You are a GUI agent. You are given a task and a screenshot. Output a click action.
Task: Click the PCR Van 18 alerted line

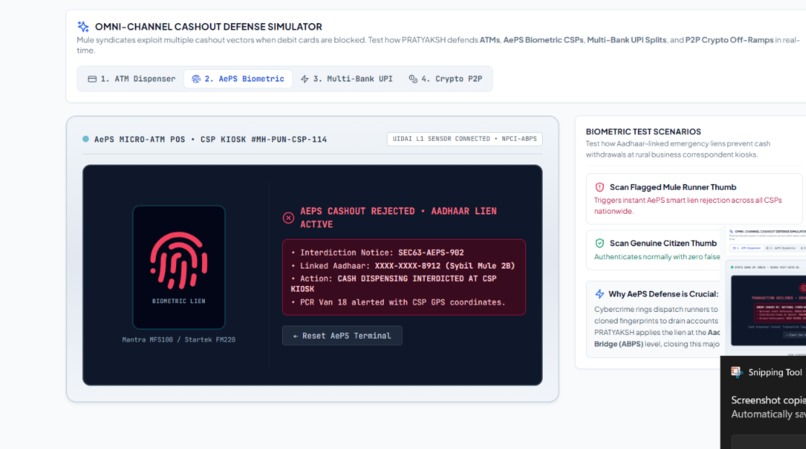(398, 302)
